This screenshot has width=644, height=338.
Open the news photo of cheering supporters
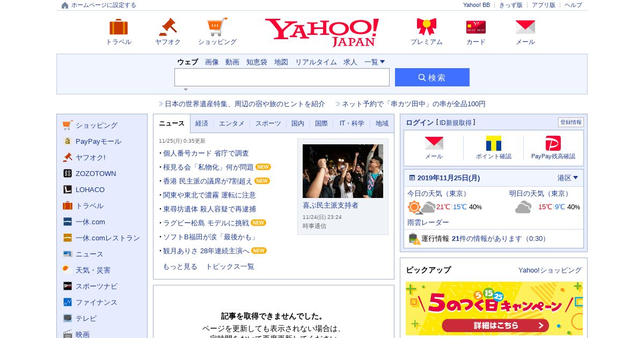[343, 171]
